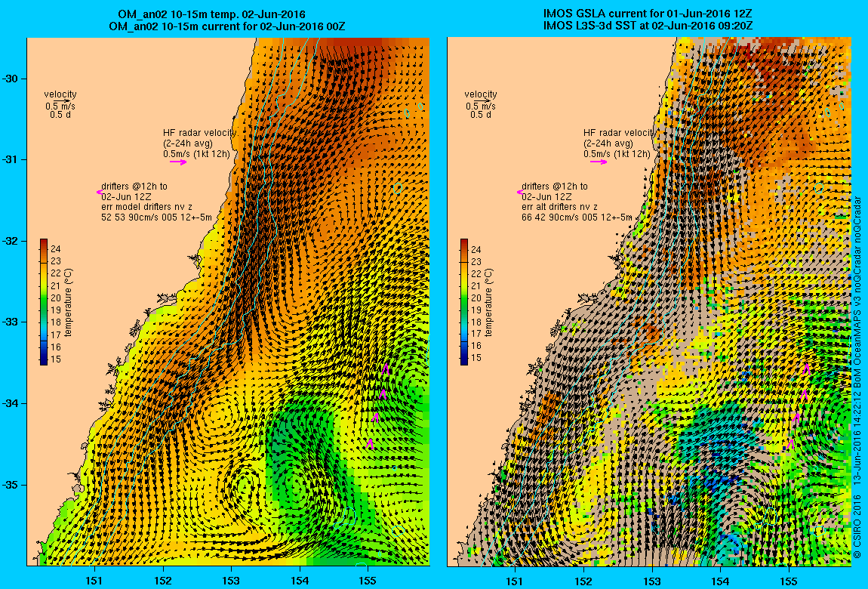
Task: Click the vertical CSIRO BoM OceanMAPS copyright text
Action: [x=857, y=376]
